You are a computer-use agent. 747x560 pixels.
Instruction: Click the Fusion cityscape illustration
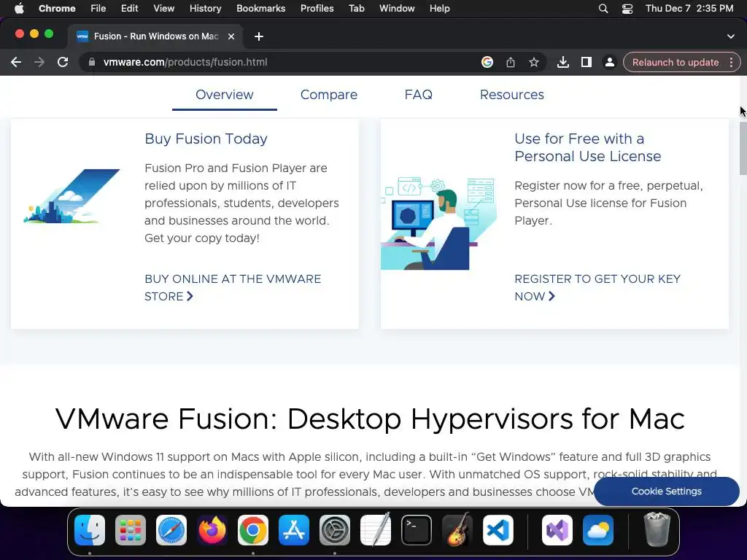[72, 195]
